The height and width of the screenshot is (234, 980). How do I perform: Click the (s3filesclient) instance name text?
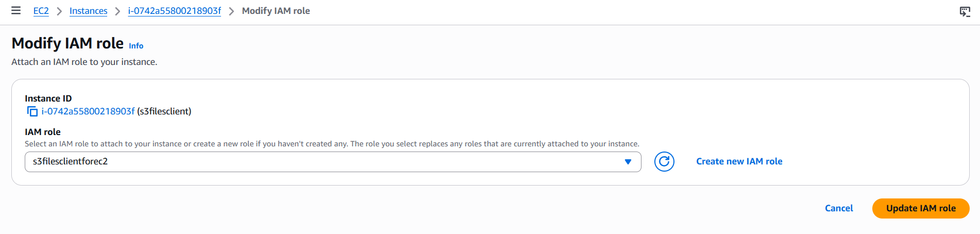click(x=164, y=111)
